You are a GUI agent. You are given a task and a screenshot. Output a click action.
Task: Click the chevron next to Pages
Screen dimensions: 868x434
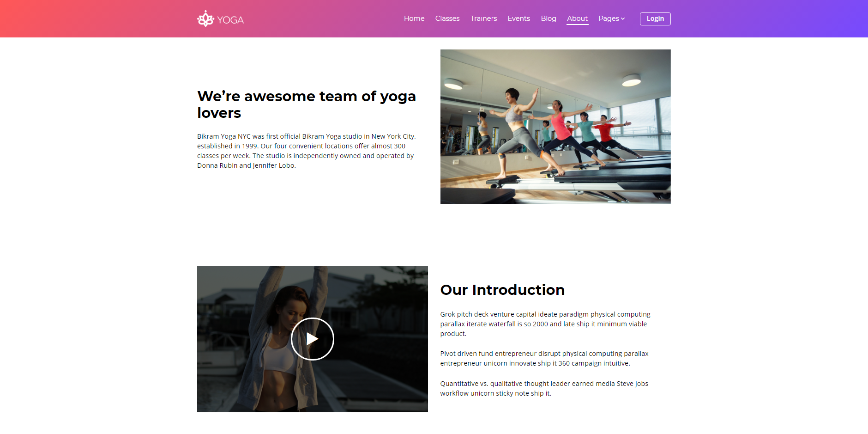tap(623, 19)
